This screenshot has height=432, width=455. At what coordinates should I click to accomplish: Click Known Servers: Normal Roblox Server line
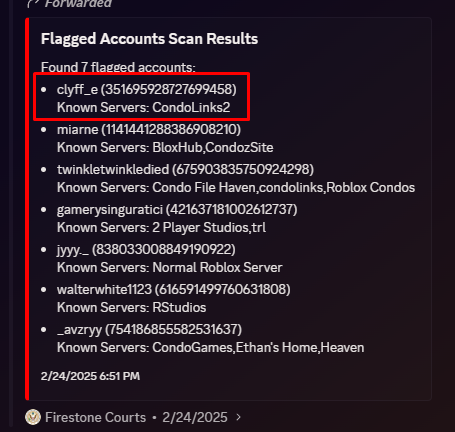pos(169,268)
